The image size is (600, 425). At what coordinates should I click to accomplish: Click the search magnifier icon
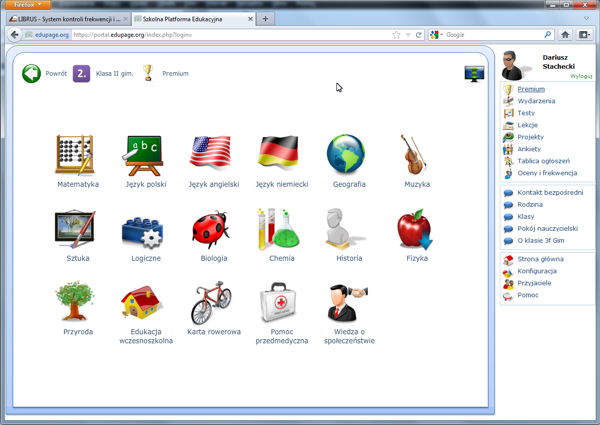point(548,34)
